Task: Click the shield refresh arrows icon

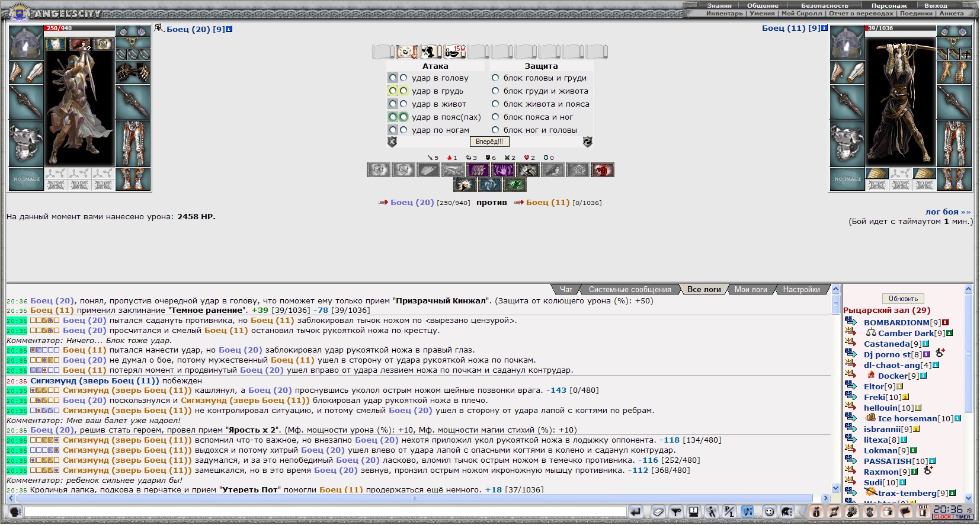Action: click(x=587, y=142)
